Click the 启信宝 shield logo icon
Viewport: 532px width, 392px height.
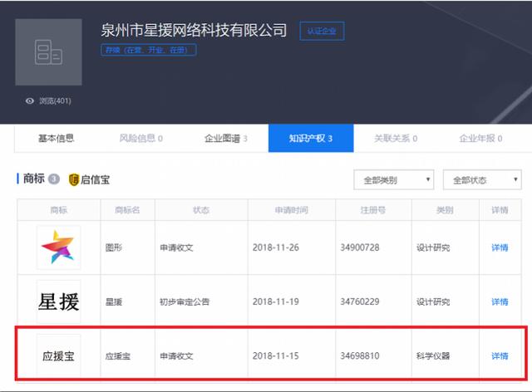click(x=74, y=179)
